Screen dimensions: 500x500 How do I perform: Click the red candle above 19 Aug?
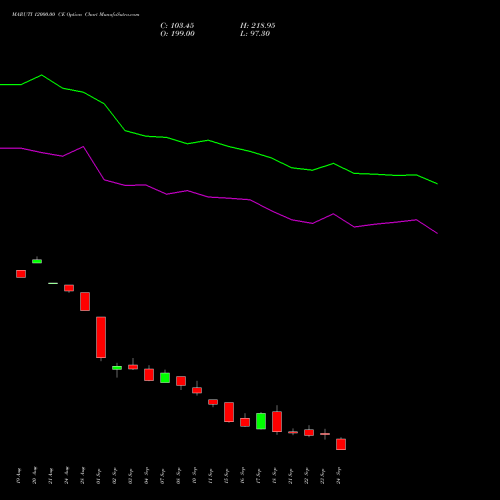pos(21,274)
